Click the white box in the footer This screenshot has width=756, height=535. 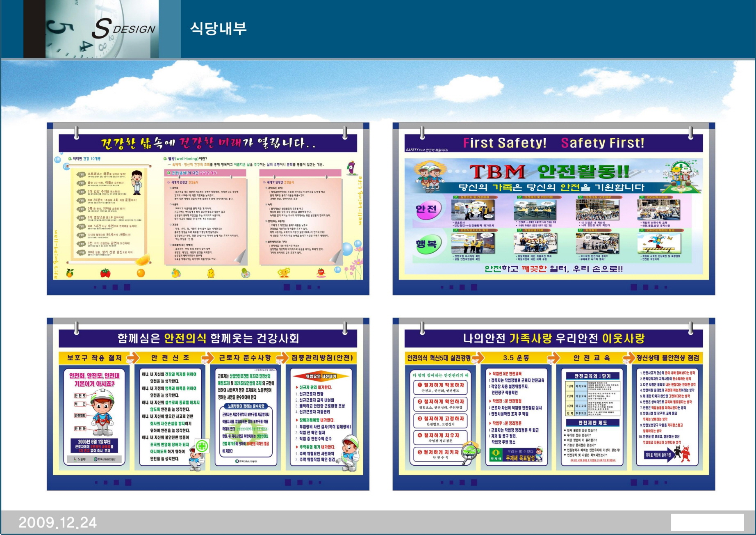click(707, 522)
